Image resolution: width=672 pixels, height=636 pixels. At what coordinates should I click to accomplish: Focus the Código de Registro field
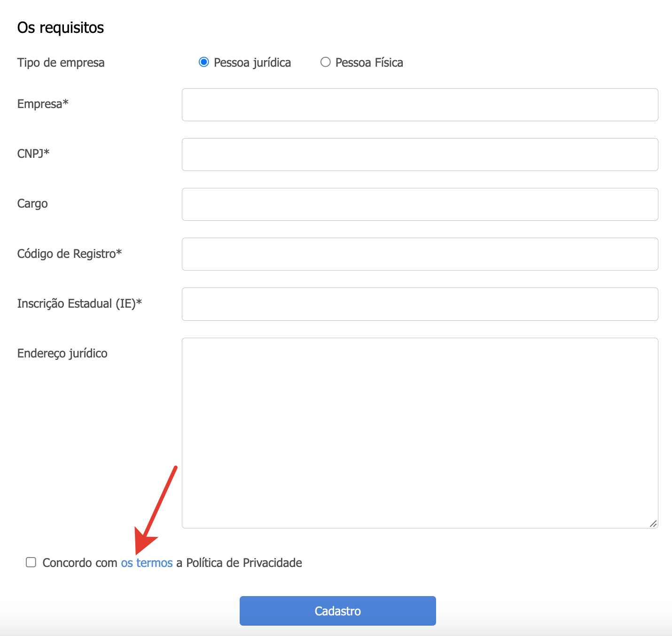tap(420, 254)
